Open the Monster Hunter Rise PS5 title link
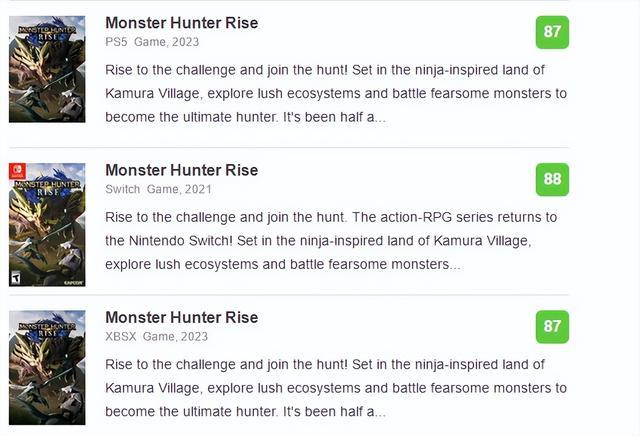This screenshot has width=640, height=436. [x=181, y=22]
